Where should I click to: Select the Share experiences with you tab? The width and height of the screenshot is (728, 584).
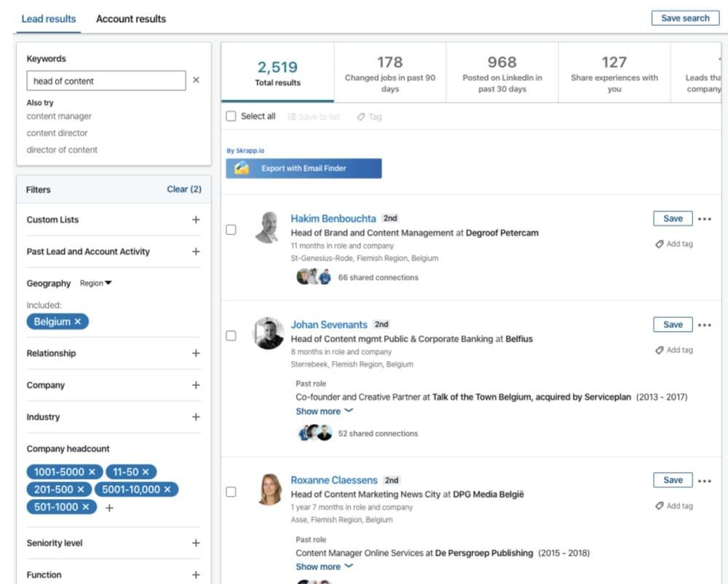(614, 72)
